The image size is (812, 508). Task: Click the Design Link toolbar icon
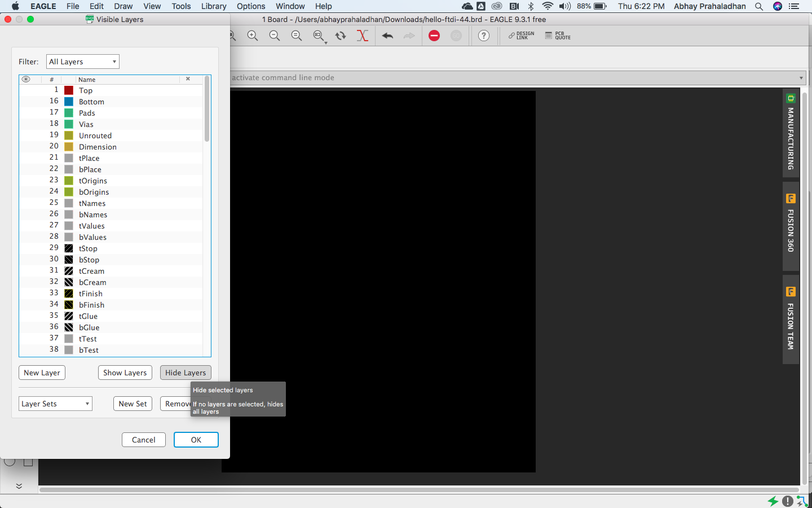[522, 36]
